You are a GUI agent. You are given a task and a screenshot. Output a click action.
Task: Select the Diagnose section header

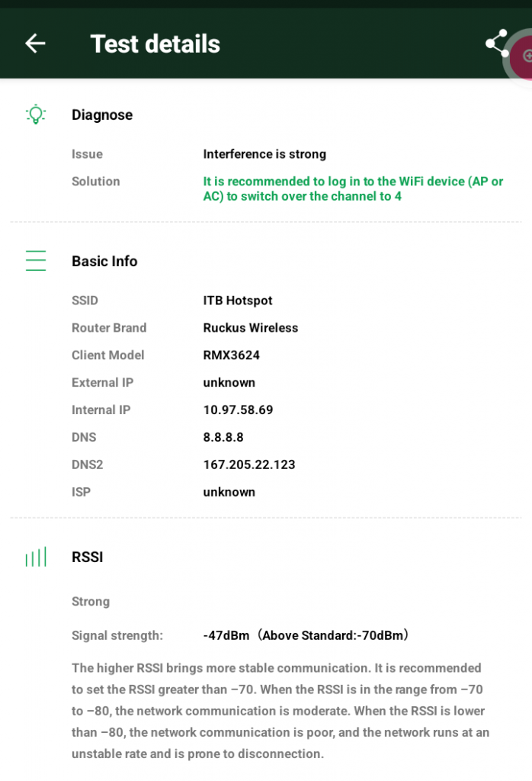(x=102, y=115)
